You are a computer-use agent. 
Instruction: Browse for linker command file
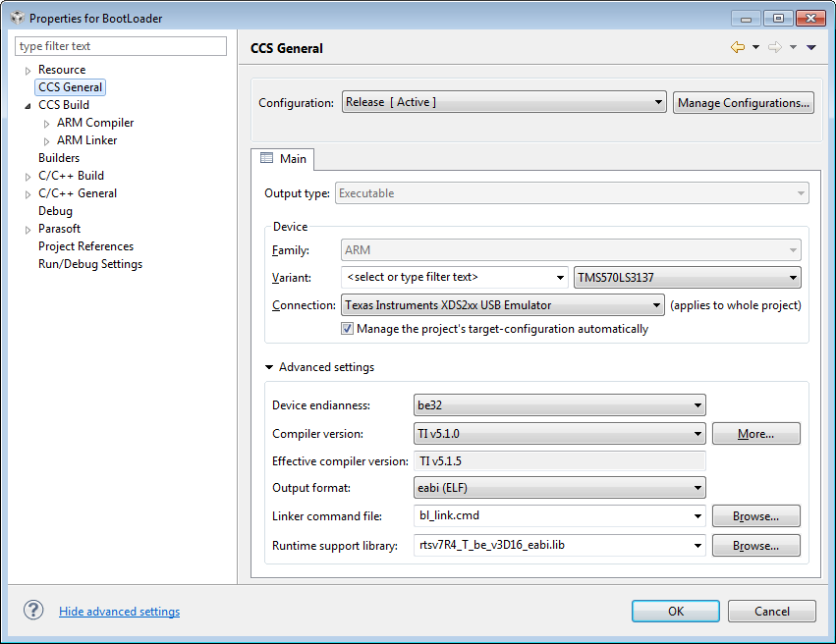(x=756, y=515)
